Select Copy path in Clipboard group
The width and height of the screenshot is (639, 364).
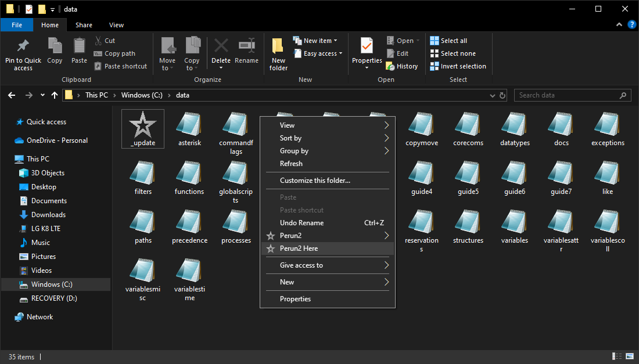(x=114, y=53)
